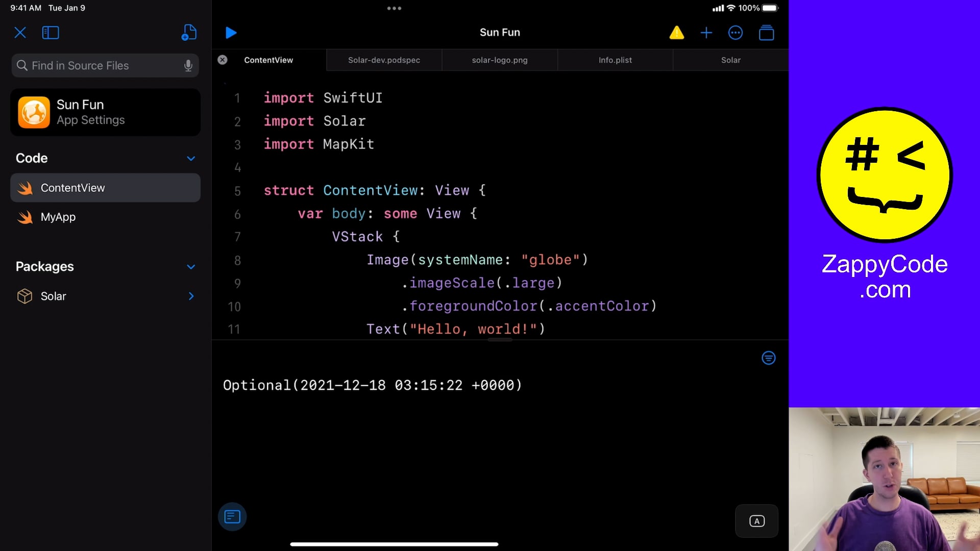Click the Find in Source Files field

pyautogui.click(x=105, y=65)
